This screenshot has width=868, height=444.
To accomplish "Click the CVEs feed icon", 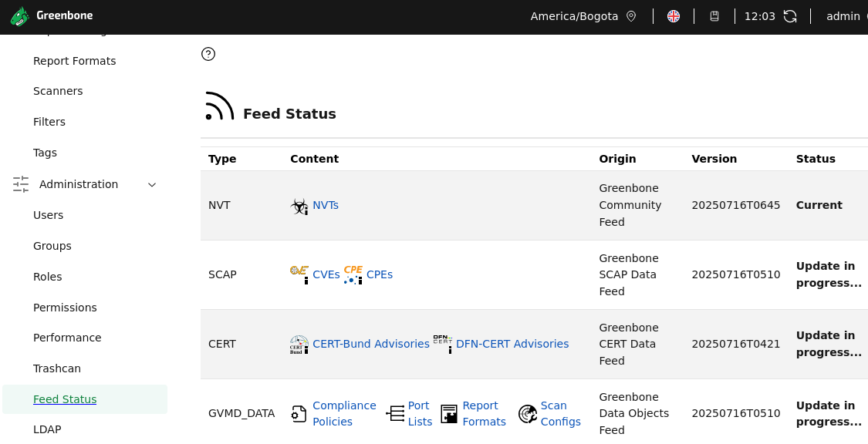I will (299, 274).
